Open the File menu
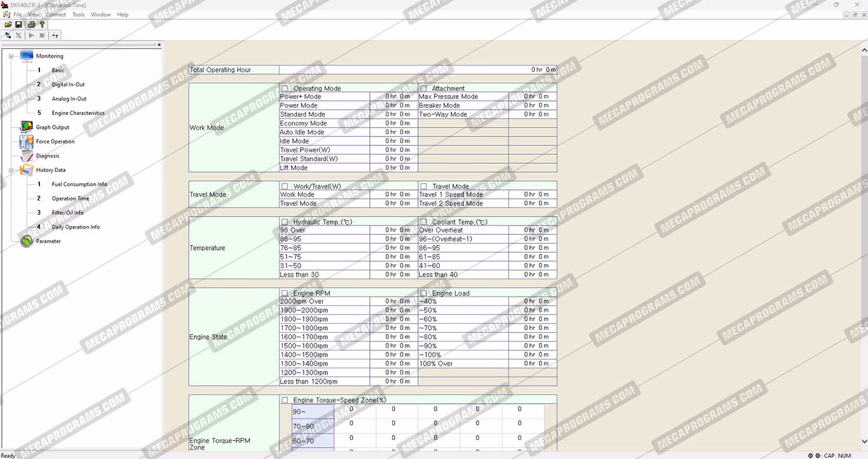The image size is (868, 459). tap(17, 15)
